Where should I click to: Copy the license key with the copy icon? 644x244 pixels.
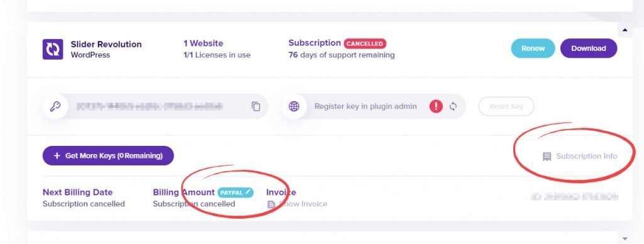click(x=256, y=106)
